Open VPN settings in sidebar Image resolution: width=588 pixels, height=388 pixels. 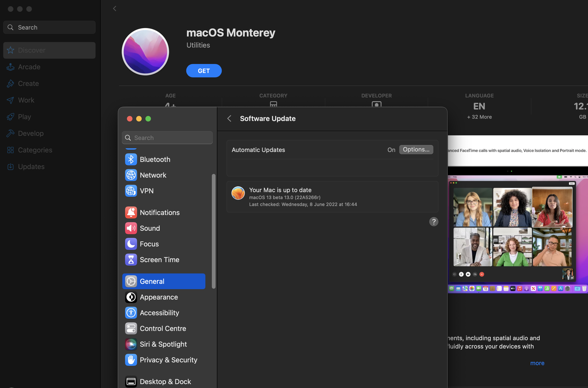[146, 191]
